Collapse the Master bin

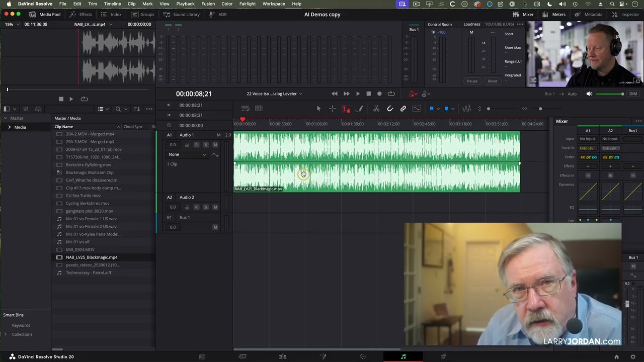click(6, 118)
